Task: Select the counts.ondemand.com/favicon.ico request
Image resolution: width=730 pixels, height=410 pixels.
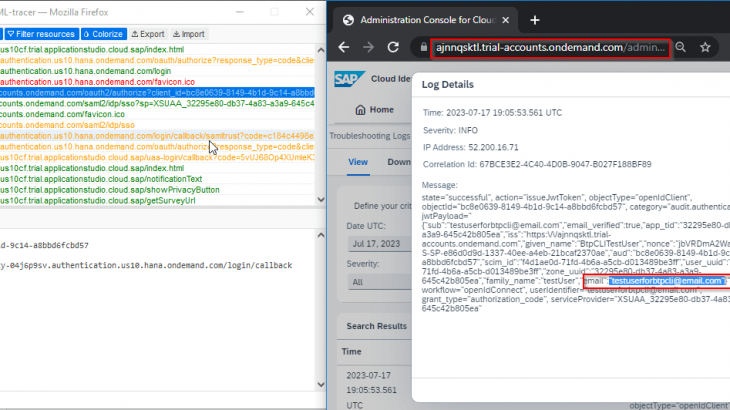Action: [x=157, y=114]
